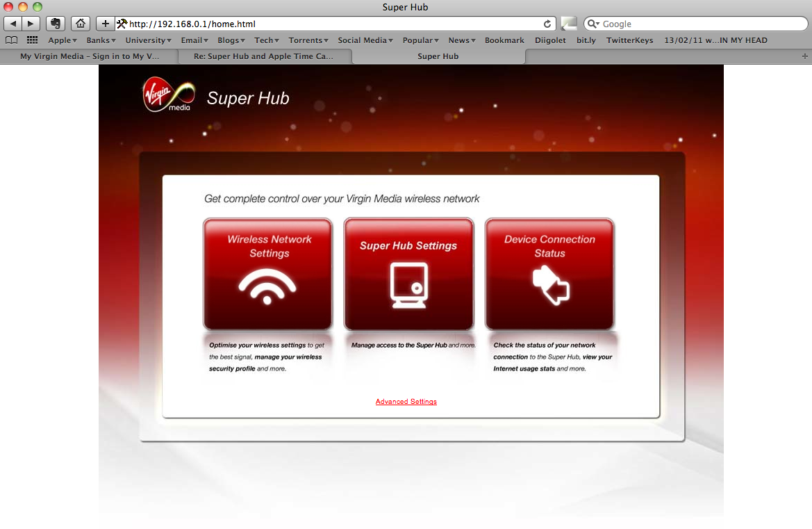Open a new tab with the plus
Viewport: 812px width, 529px height.
(805, 56)
